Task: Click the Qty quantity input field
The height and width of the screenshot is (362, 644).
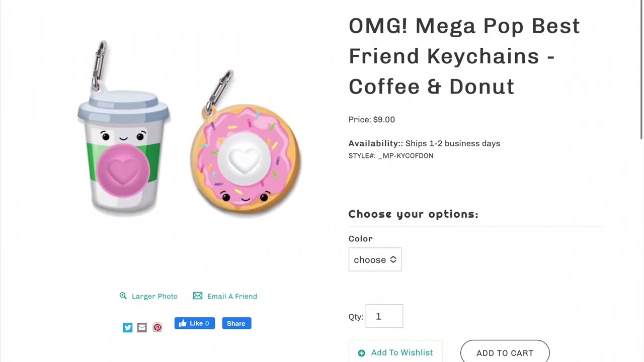Action: point(384,316)
